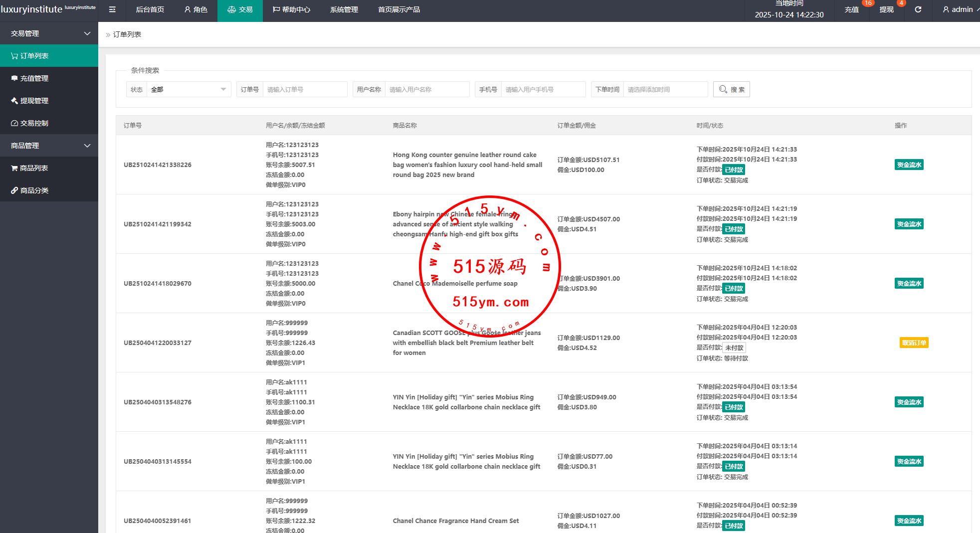Image resolution: width=980 pixels, height=533 pixels.
Task: Click the 搜索 search button
Action: tap(731, 90)
